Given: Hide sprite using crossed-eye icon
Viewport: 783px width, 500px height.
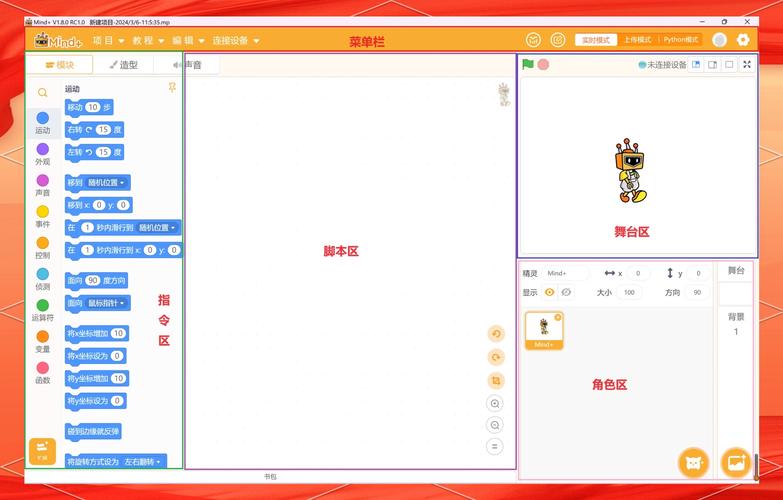Looking at the screenshot, I should tap(566, 292).
